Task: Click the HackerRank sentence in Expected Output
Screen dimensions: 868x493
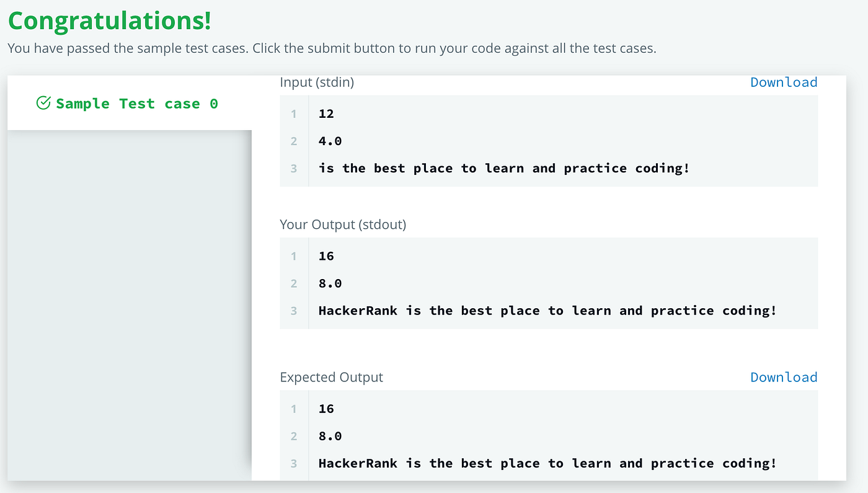Action: click(x=547, y=463)
